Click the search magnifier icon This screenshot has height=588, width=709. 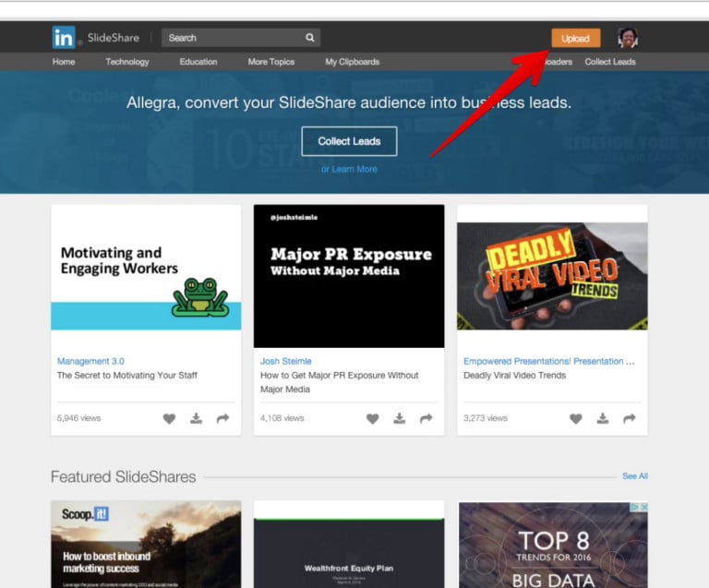coord(310,38)
